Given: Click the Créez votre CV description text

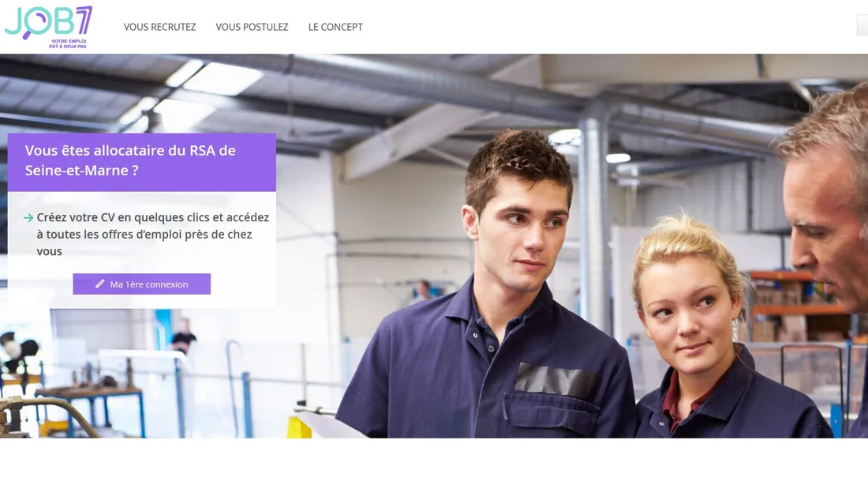Looking at the screenshot, I should click(153, 234).
